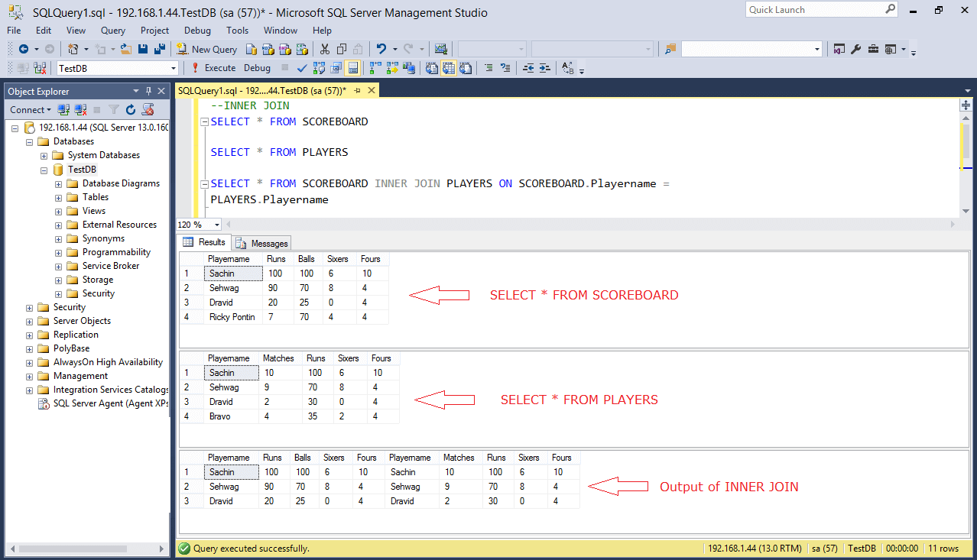Toggle the Filter icon in Object Explorer
This screenshot has height=560, width=977.
(114, 110)
